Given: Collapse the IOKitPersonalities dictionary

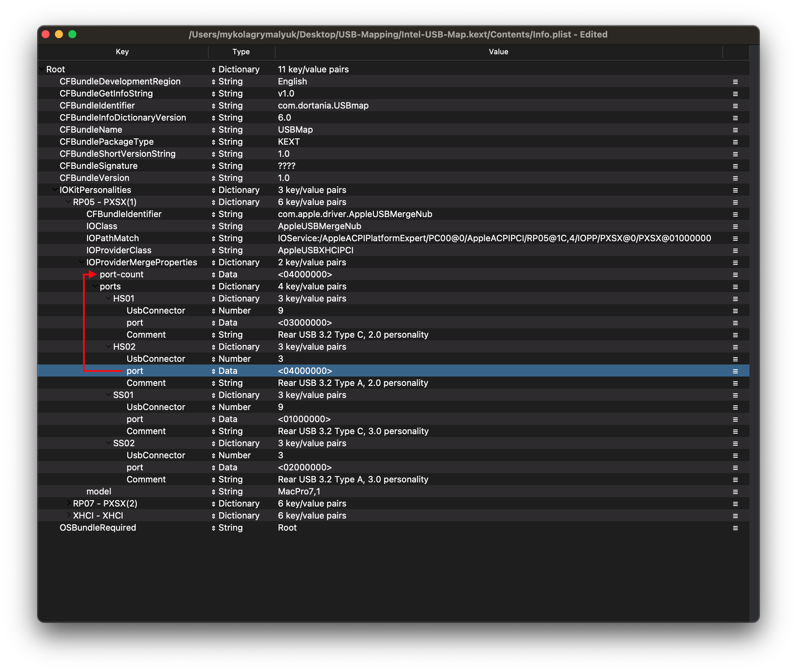Looking at the screenshot, I should pos(55,190).
